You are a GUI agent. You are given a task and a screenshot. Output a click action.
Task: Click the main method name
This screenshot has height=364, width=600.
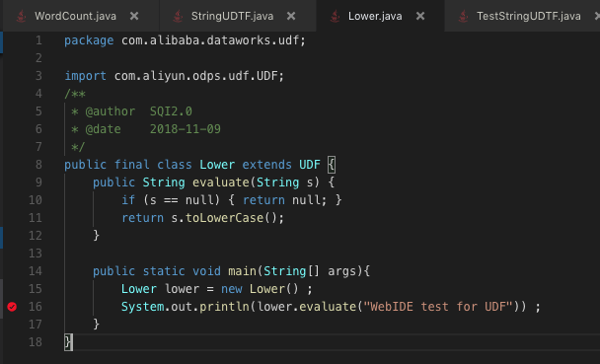click(243, 271)
